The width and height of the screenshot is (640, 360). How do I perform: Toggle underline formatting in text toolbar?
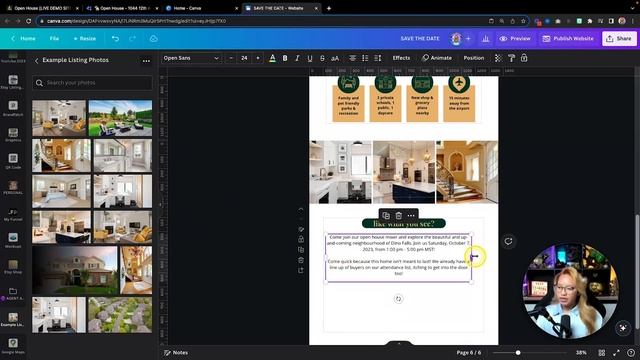click(x=310, y=58)
